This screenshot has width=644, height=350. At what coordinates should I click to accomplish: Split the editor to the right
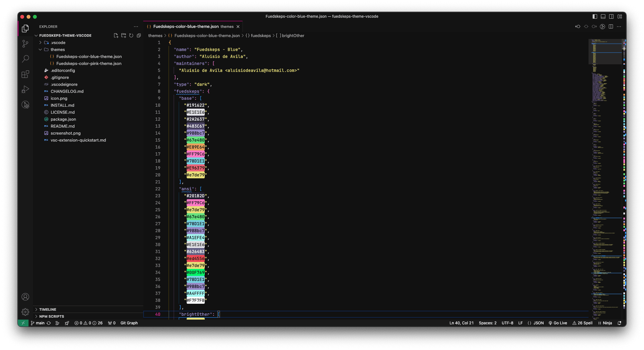(611, 27)
